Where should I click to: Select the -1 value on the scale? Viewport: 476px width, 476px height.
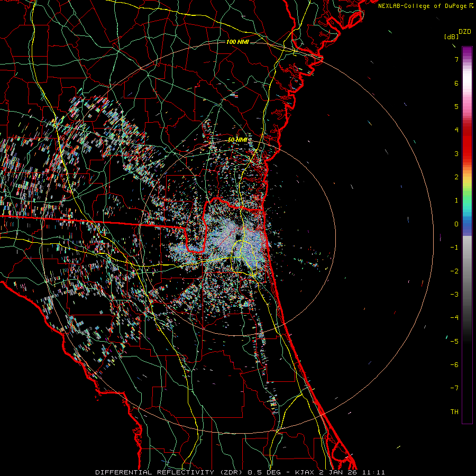(454, 248)
